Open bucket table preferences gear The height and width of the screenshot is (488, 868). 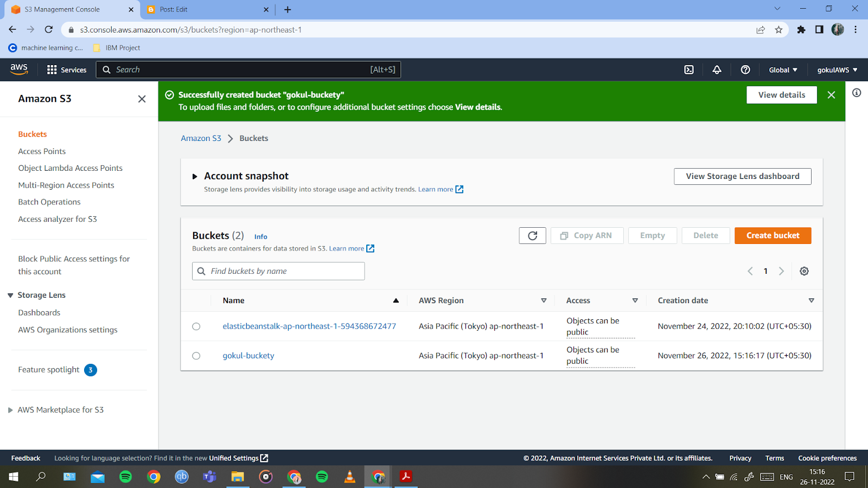pyautogui.click(x=805, y=271)
